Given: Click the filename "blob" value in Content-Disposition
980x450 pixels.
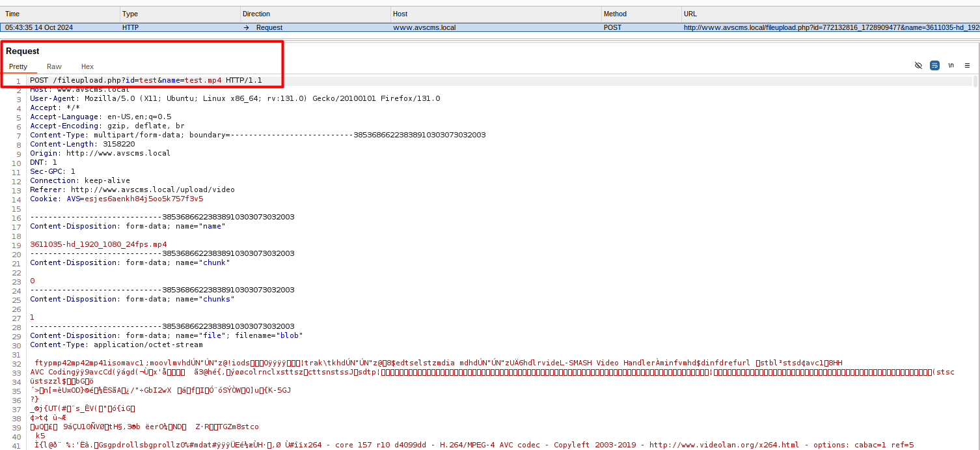Looking at the screenshot, I should click(289, 335).
